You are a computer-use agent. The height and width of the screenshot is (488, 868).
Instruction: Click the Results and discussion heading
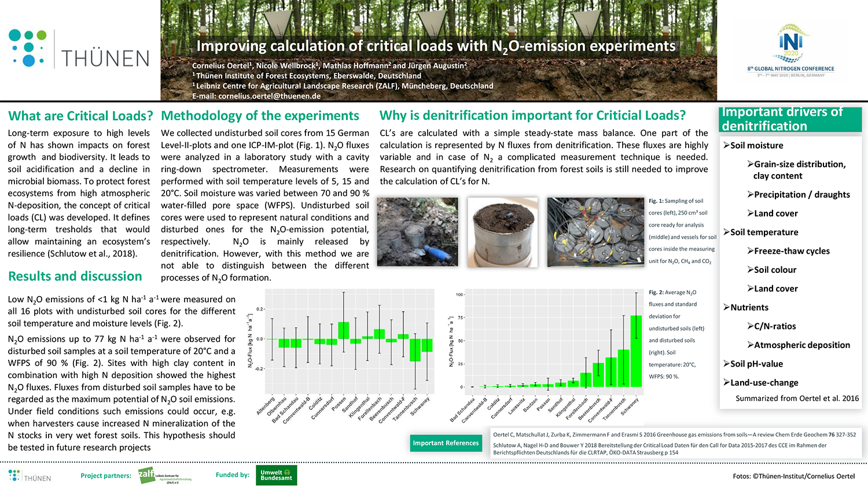click(x=75, y=276)
